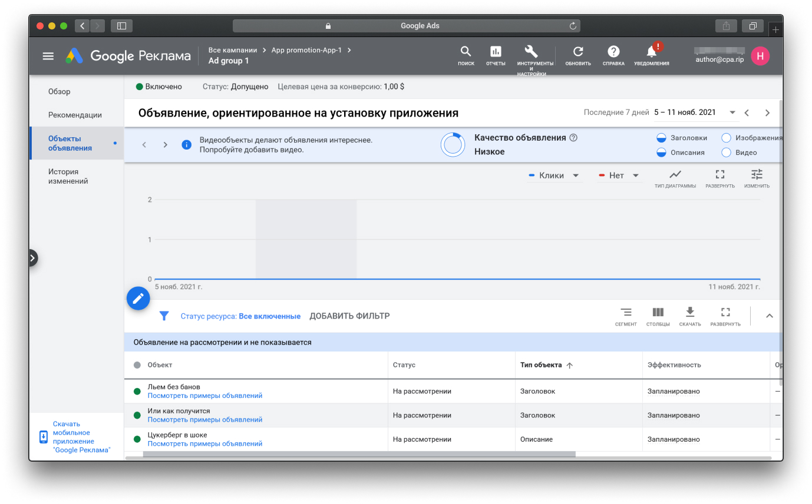Click the blue filter funnel icon
This screenshot has width=812, height=504.
click(x=165, y=316)
